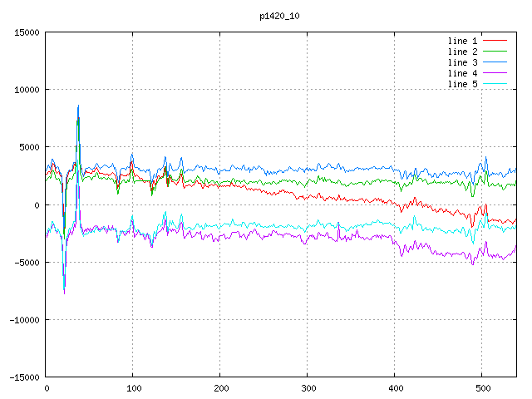Click the -5000 y-axis tick label

coord(25,263)
